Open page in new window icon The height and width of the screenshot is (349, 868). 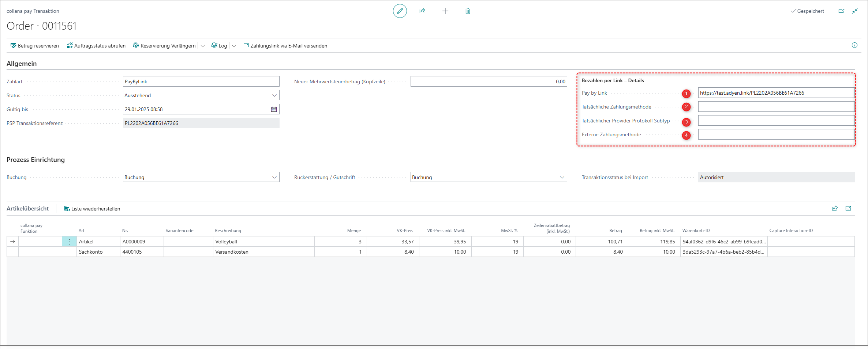(x=841, y=11)
